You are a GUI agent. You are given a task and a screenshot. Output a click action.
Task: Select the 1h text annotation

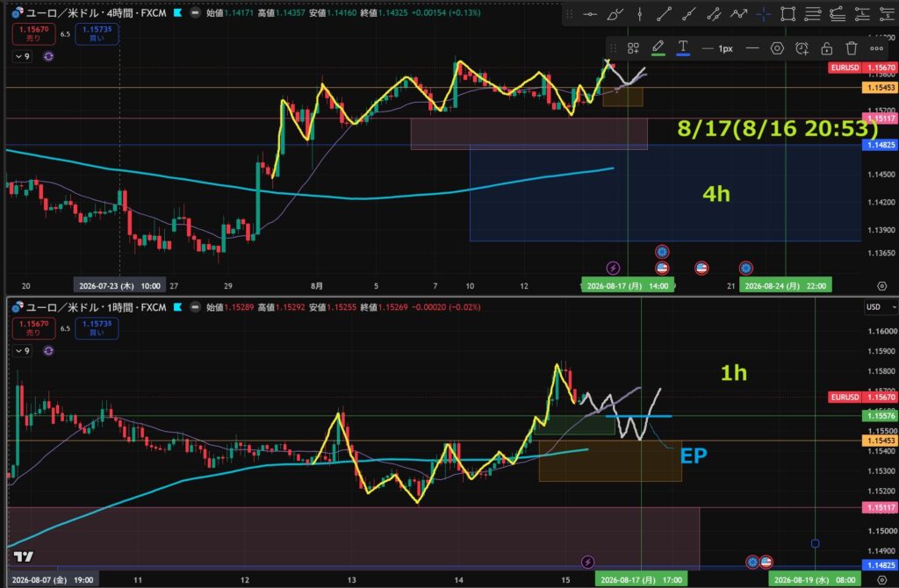coord(734,373)
